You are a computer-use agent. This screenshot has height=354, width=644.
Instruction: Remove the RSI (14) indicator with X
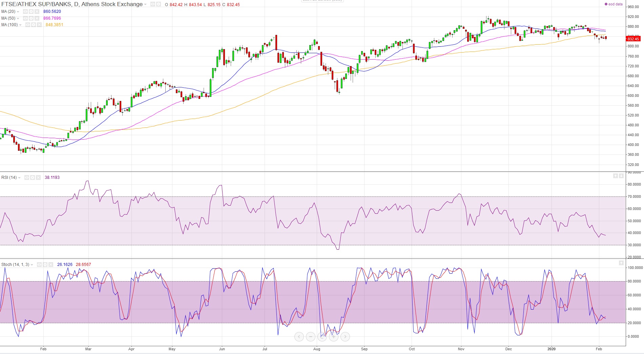tap(38, 178)
